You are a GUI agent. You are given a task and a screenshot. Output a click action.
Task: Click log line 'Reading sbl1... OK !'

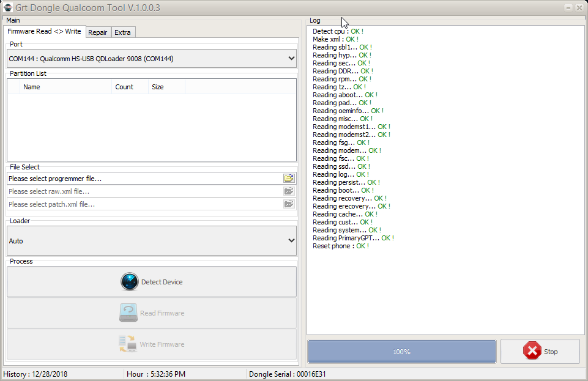point(343,47)
